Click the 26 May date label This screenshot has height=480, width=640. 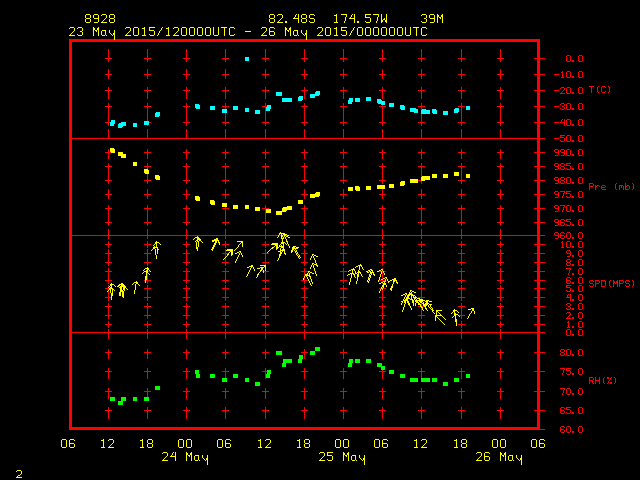point(499,457)
